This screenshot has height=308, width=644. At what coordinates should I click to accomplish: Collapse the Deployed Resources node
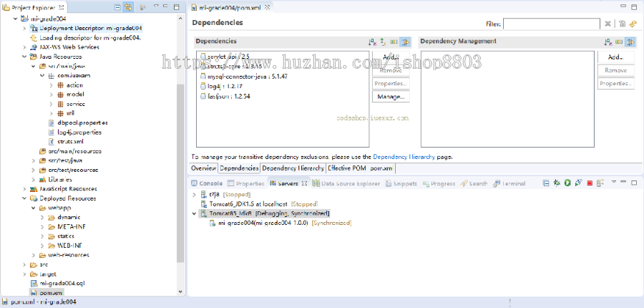(x=24, y=198)
